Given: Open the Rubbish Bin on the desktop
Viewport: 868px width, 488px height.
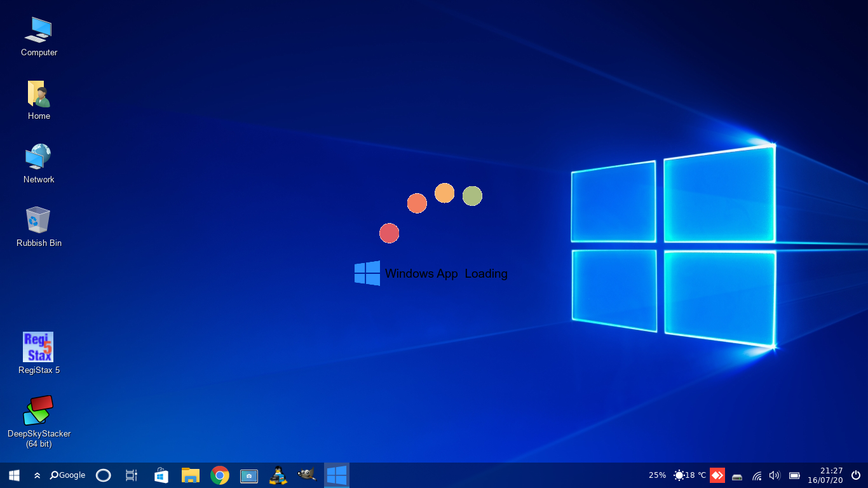Looking at the screenshot, I should tap(38, 219).
